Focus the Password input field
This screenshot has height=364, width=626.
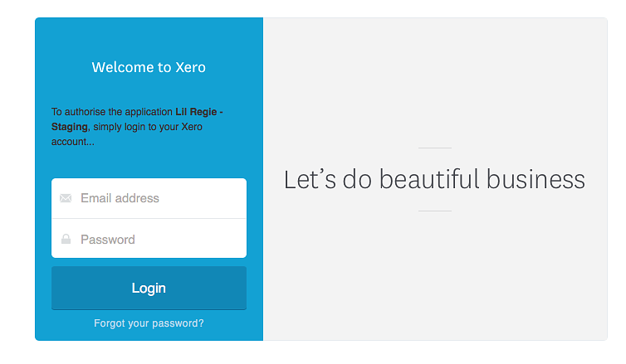(158, 240)
